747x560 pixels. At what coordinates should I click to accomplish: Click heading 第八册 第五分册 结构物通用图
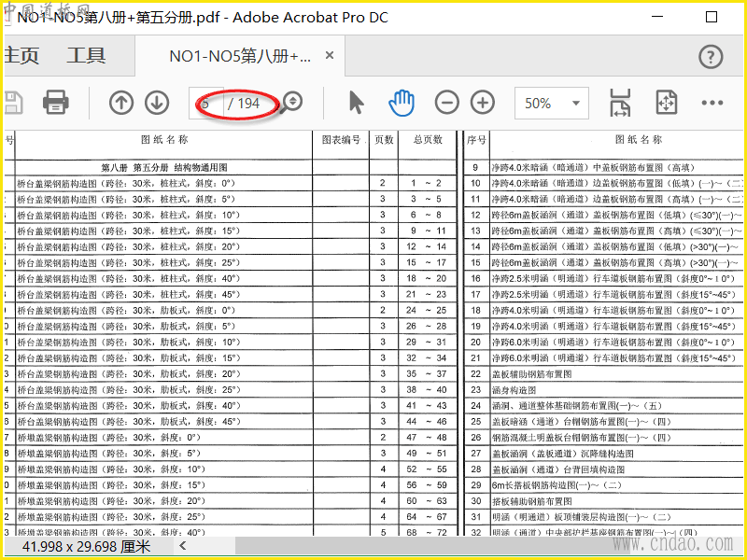tap(164, 168)
